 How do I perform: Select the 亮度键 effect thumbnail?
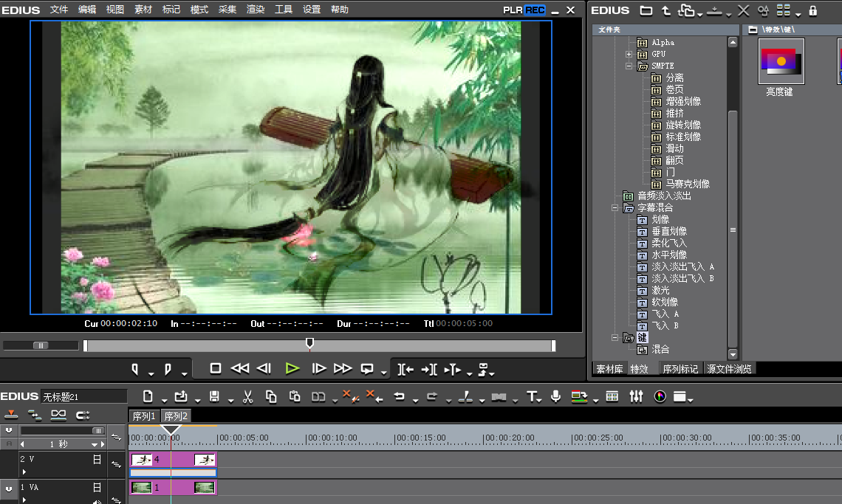click(781, 62)
